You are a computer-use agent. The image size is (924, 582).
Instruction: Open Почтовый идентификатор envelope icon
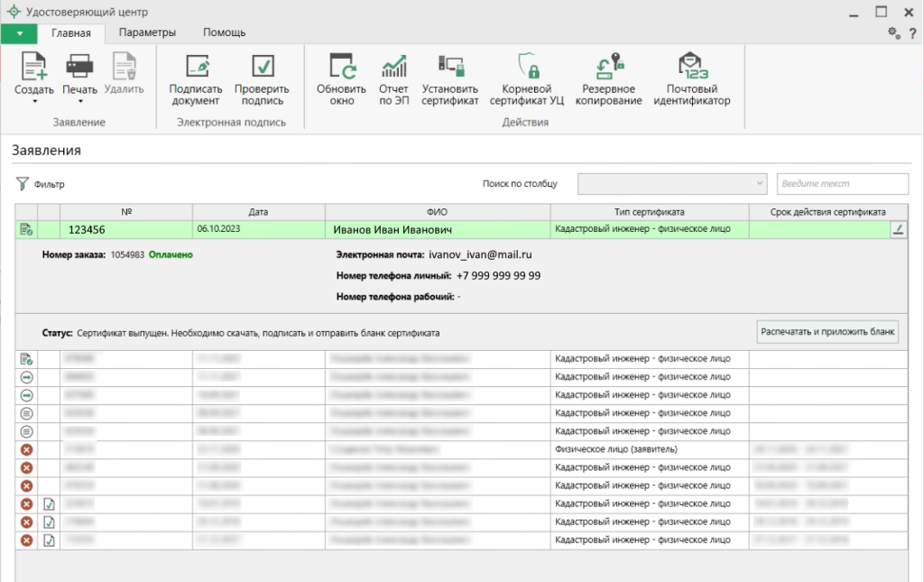click(x=691, y=66)
